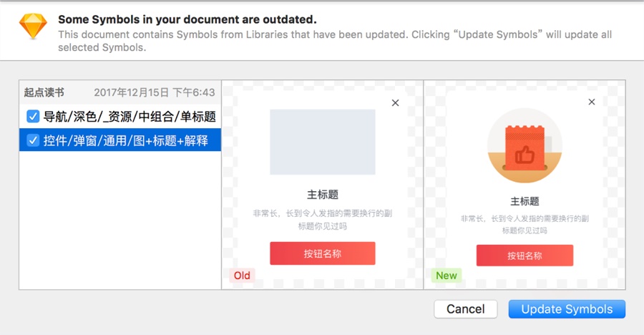The width and height of the screenshot is (644, 335).
Task: Click the 主标题 heading in Old preview
Action: coord(322,195)
